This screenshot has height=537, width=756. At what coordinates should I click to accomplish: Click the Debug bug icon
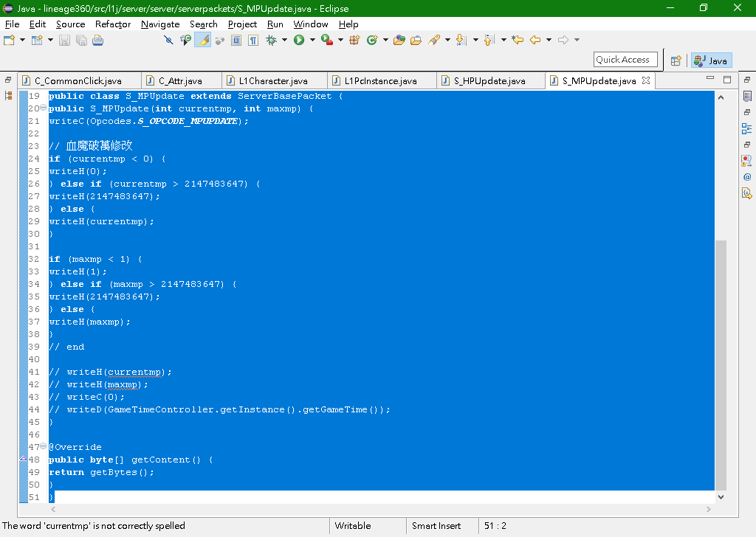[272, 40]
